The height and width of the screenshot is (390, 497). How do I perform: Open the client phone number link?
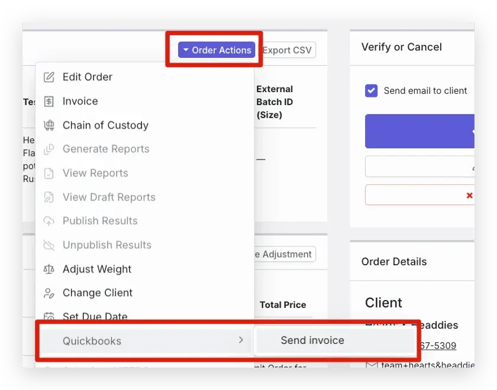[x=437, y=346]
